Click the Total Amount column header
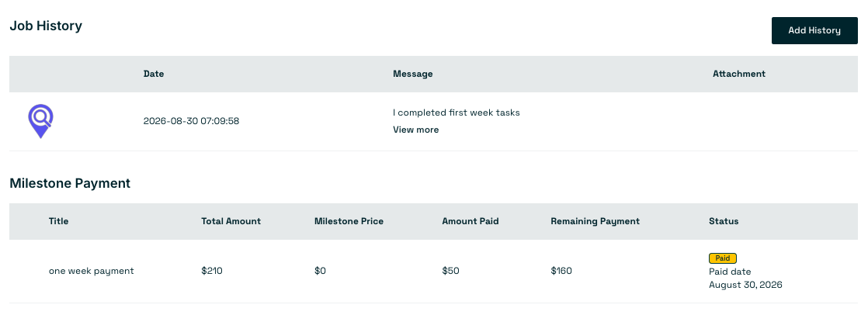Screen dimensions: 868x315 click(231, 221)
